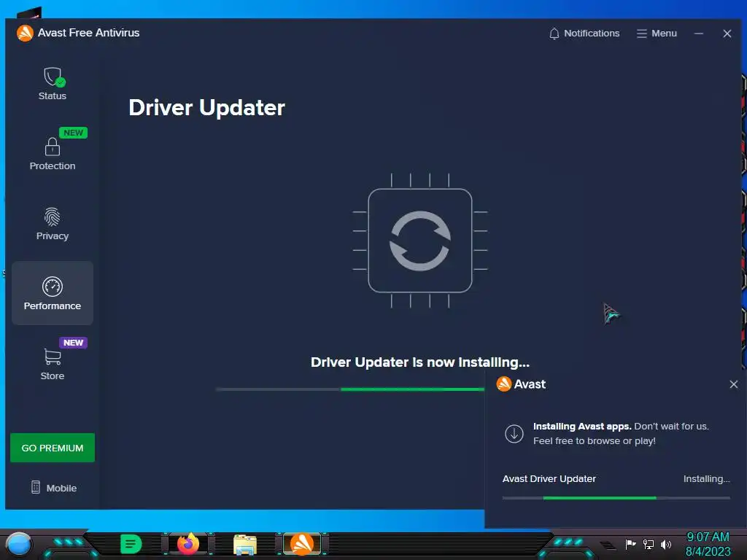Click the network tray icon
This screenshot has width=747, height=560.
[x=649, y=544]
